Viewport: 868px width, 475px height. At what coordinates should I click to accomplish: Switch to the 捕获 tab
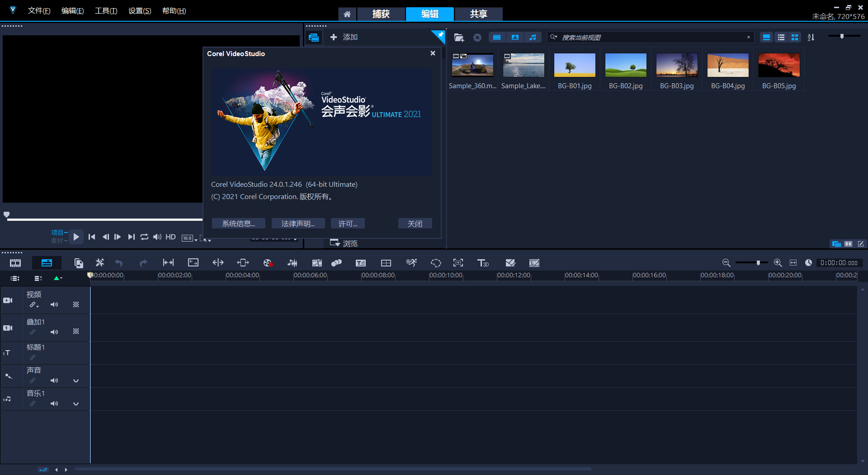(x=381, y=14)
